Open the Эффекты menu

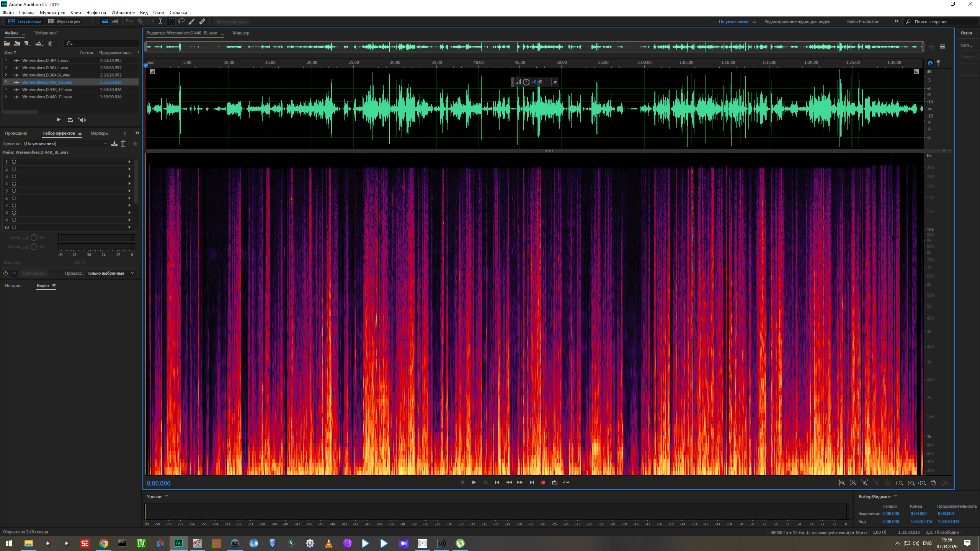click(96, 13)
